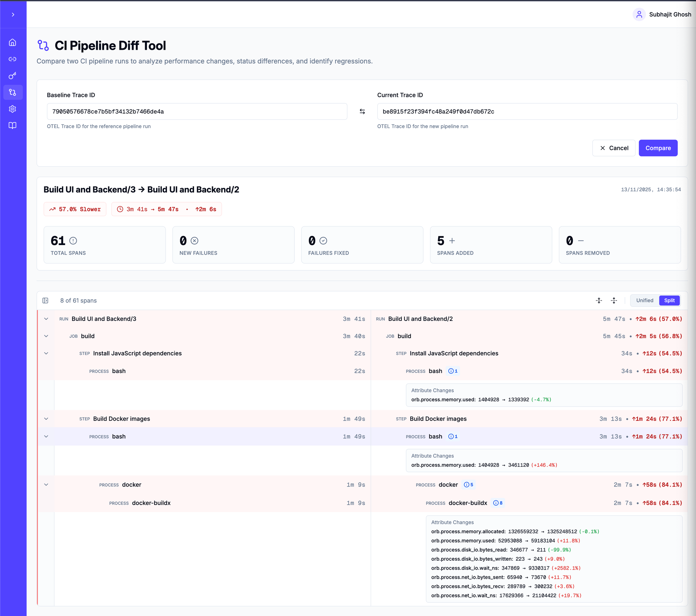
Task: Open the Home icon in sidebar
Action: [x=13, y=42]
